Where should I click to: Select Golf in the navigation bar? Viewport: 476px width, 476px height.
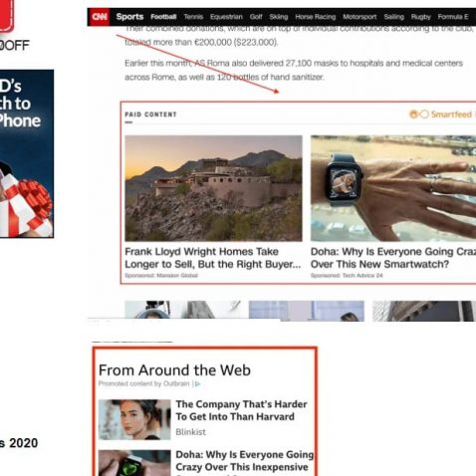256,17
